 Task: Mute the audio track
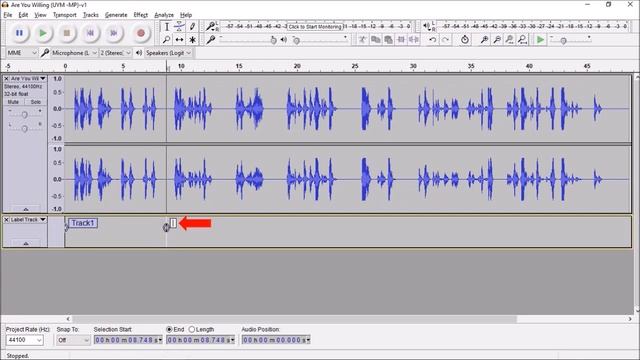13,102
